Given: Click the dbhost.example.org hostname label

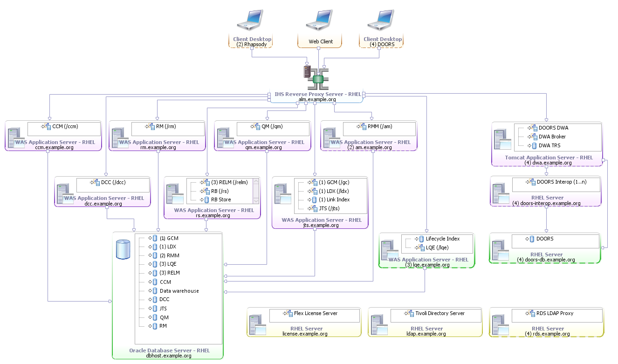Looking at the screenshot, I should pos(169,356).
